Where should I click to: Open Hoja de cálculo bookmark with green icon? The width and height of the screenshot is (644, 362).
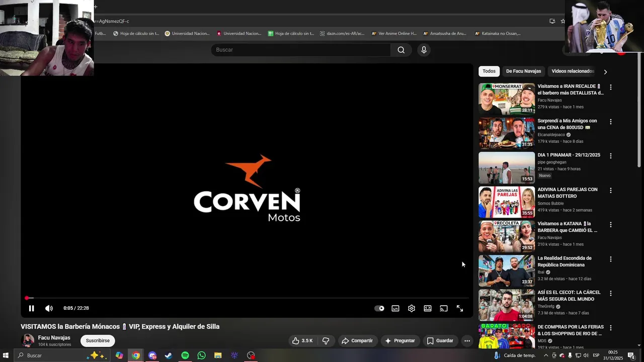[x=290, y=34]
